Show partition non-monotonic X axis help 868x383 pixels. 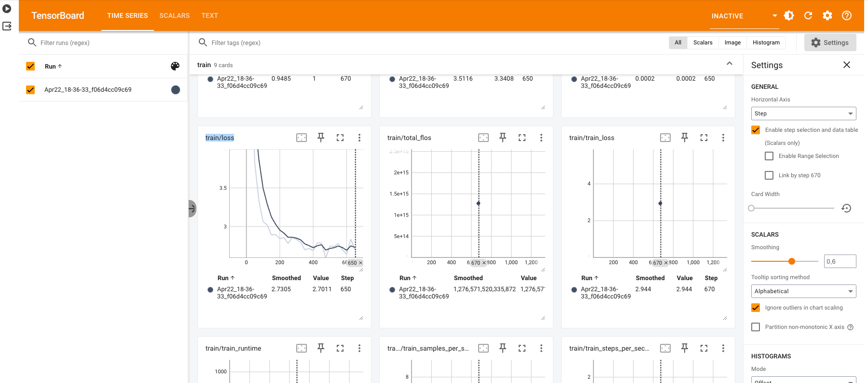coord(851,327)
